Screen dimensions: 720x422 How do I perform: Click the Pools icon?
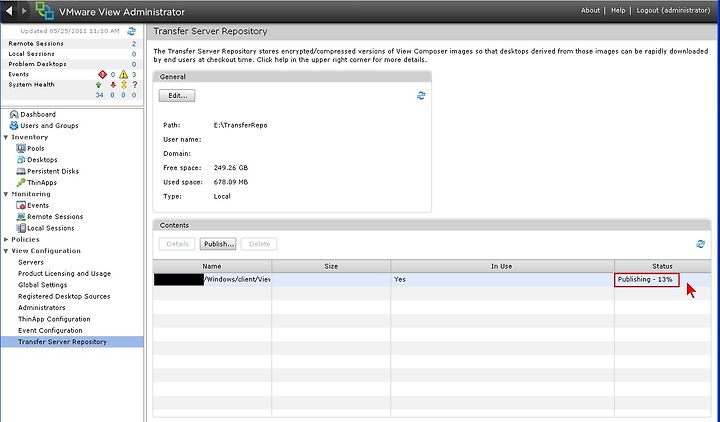[x=21, y=148]
